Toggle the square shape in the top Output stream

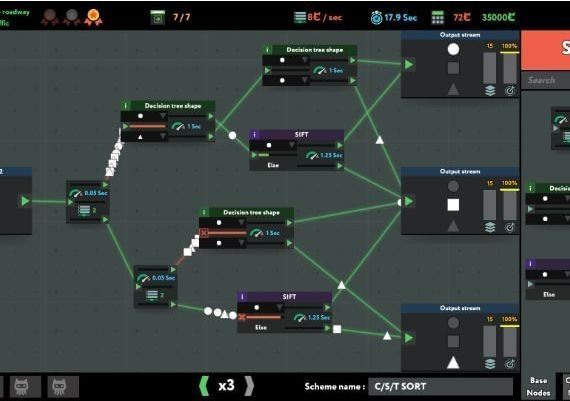click(x=453, y=68)
